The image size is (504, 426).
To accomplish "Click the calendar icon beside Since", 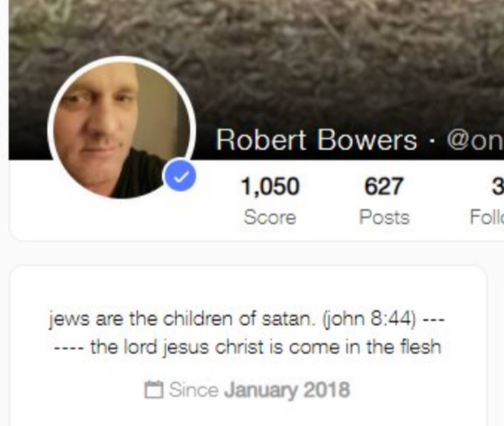I will pos(154,390).
